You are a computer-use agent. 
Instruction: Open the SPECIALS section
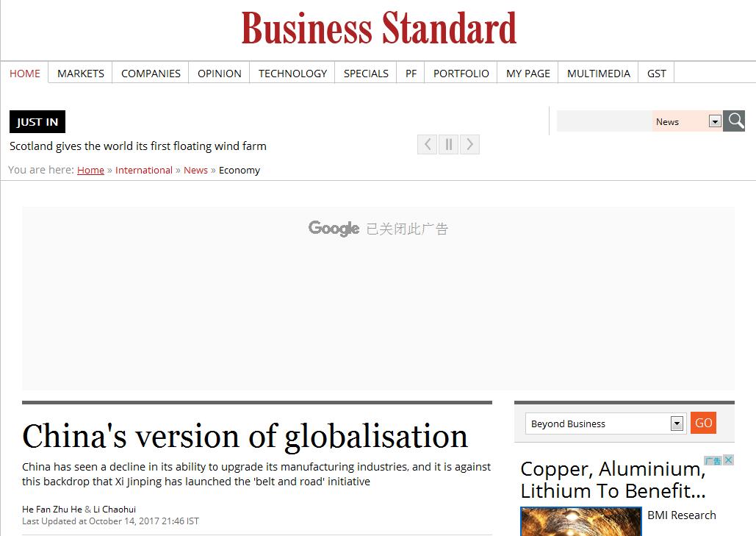pyautogui.click(x=366, y=74)
